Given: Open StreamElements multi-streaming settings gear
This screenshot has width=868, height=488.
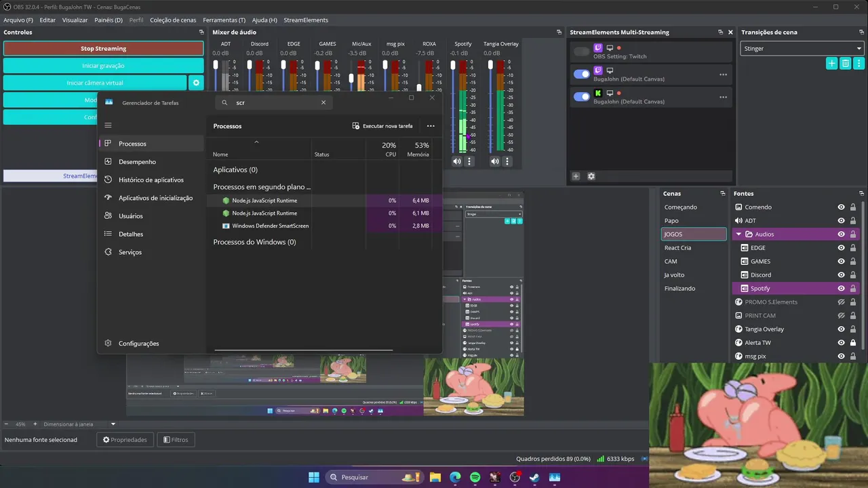Looking at the screenshot, I should [x=591, y=176].
